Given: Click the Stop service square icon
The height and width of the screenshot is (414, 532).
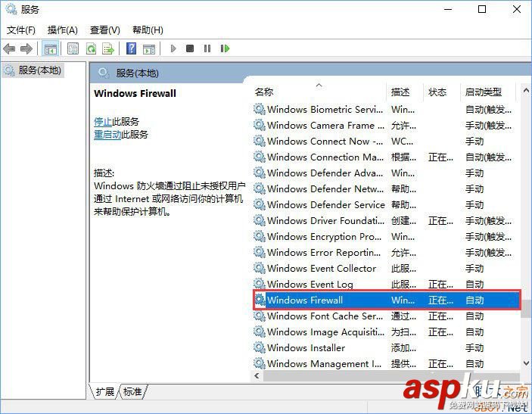Looking at the screenshot, I should pyautogui.click(x=190, y=48).
